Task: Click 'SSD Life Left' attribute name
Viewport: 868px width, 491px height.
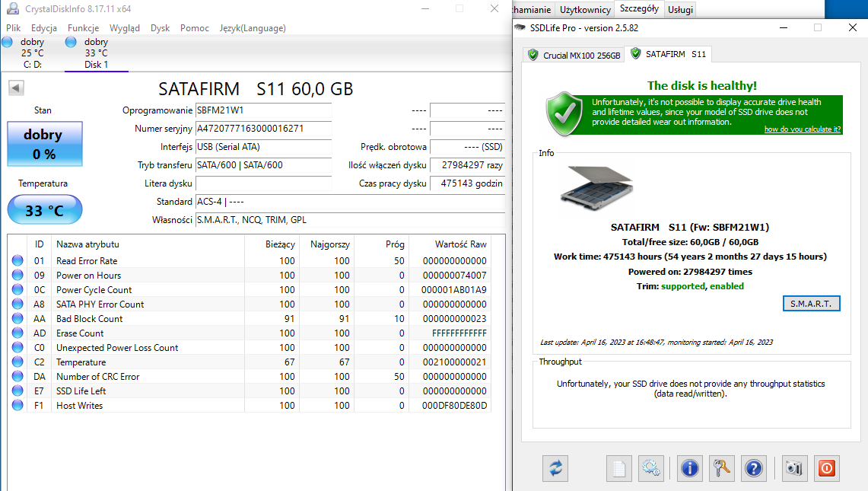Action: [81, 391]
